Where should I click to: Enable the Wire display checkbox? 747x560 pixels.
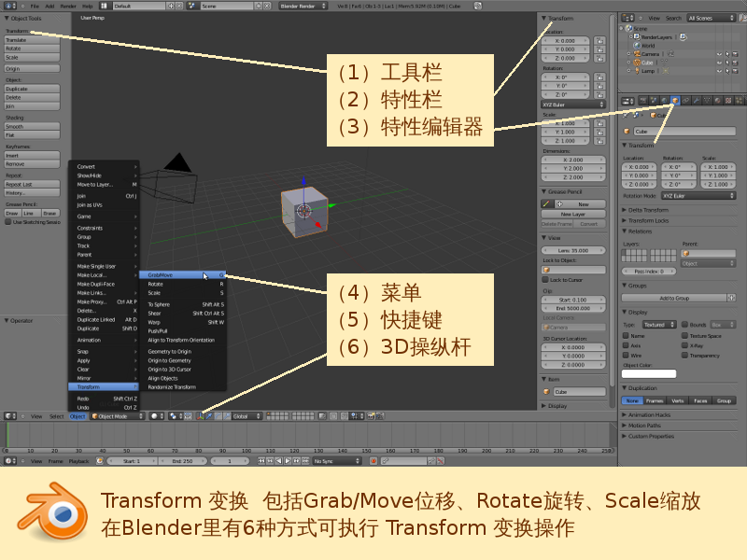click(x=626, y=356)
